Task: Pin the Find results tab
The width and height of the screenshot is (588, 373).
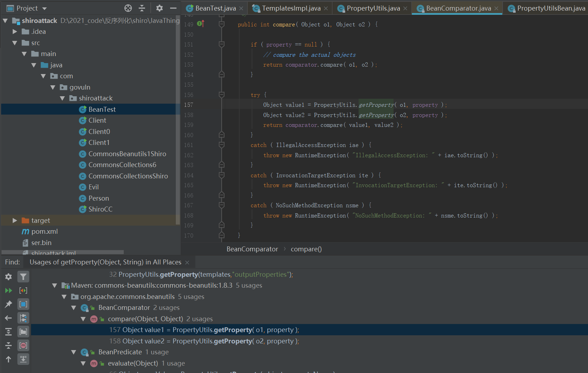Action: tap(8, 304)
